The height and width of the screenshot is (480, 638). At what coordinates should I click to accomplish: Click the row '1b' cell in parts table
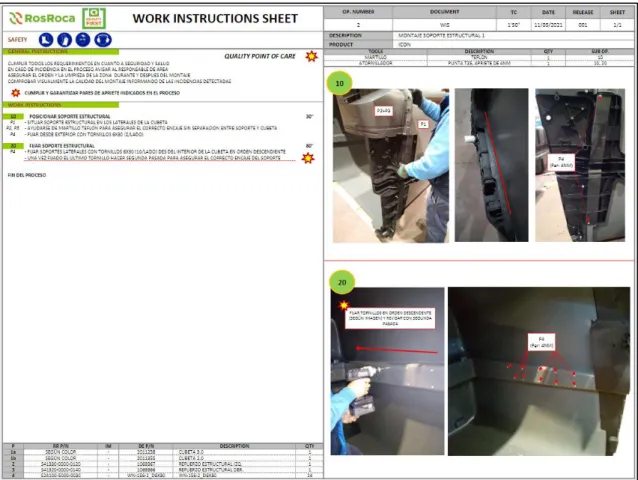click(13, 458)
